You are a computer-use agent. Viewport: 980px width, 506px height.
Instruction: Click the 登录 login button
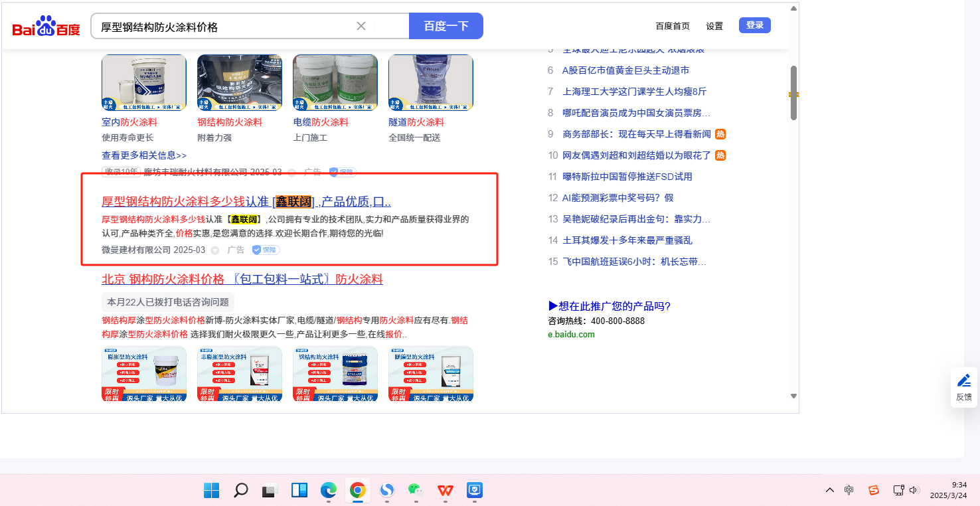(755, 25)
